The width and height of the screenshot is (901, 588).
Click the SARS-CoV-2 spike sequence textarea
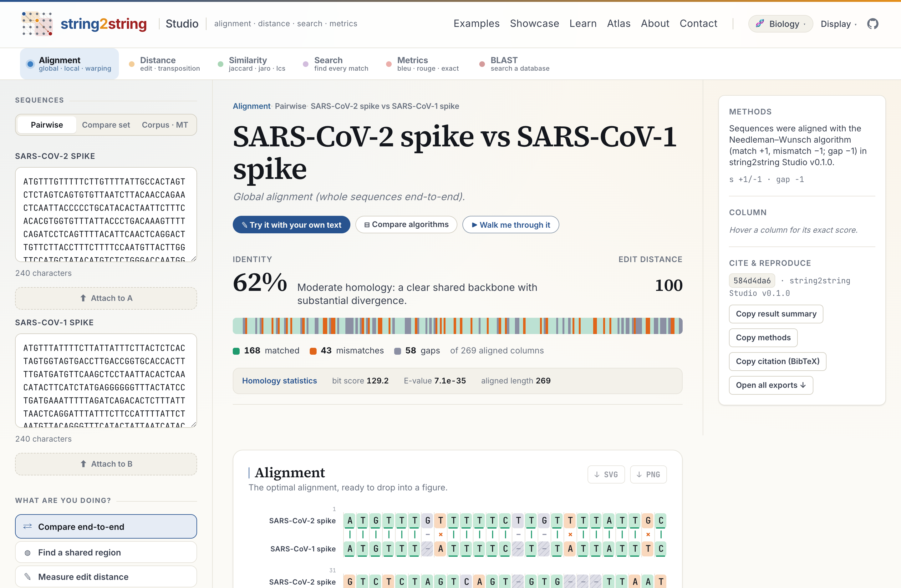coord(106,215)
